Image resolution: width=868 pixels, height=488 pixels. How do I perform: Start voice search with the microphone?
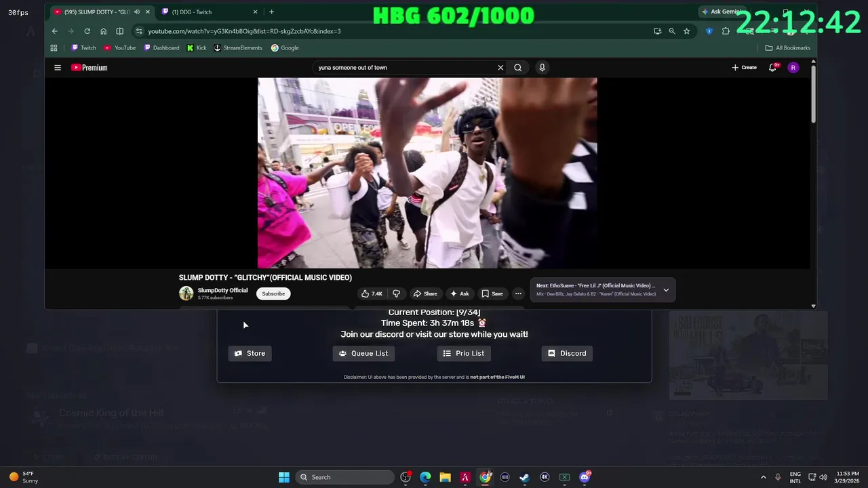coord(542,68)
